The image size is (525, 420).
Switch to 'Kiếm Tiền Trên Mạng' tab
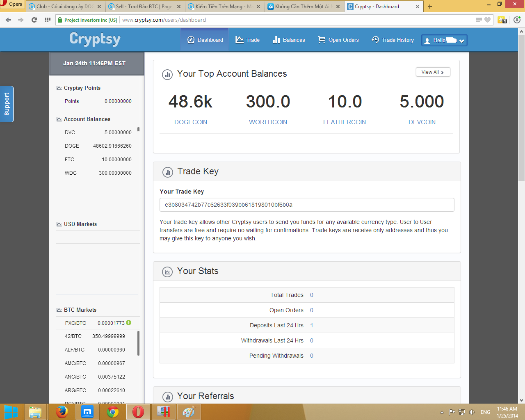point(224,7)
